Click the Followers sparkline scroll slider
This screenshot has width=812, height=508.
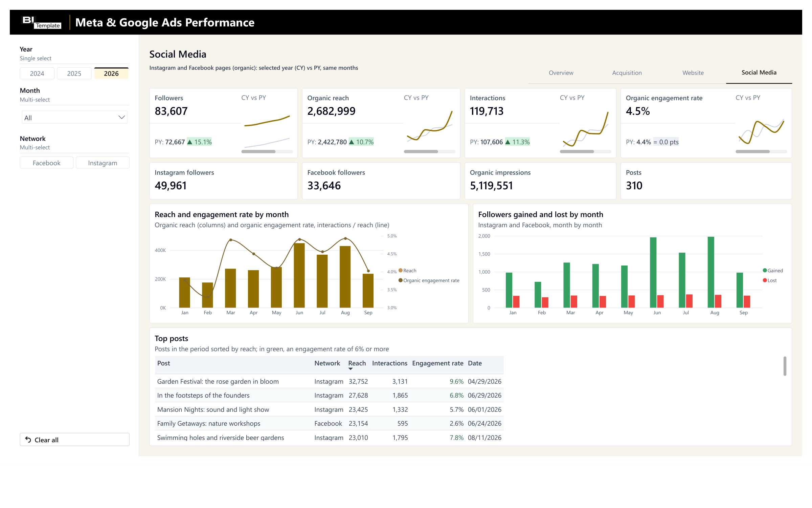point(258,151)
